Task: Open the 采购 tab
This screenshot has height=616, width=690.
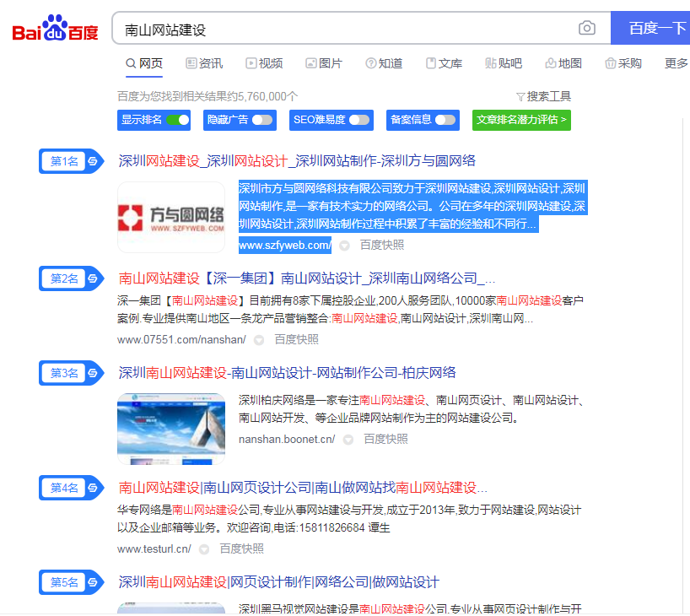Action: (623, 63)
